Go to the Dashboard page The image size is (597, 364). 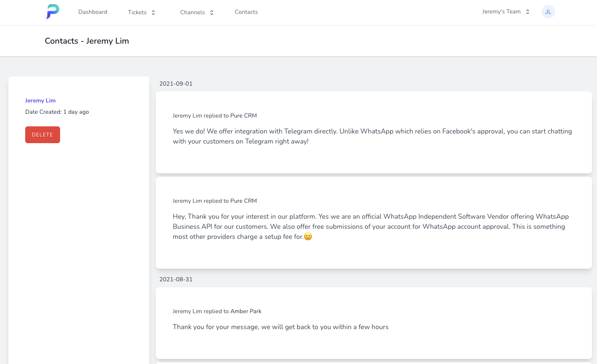click(x=93, y=12)
